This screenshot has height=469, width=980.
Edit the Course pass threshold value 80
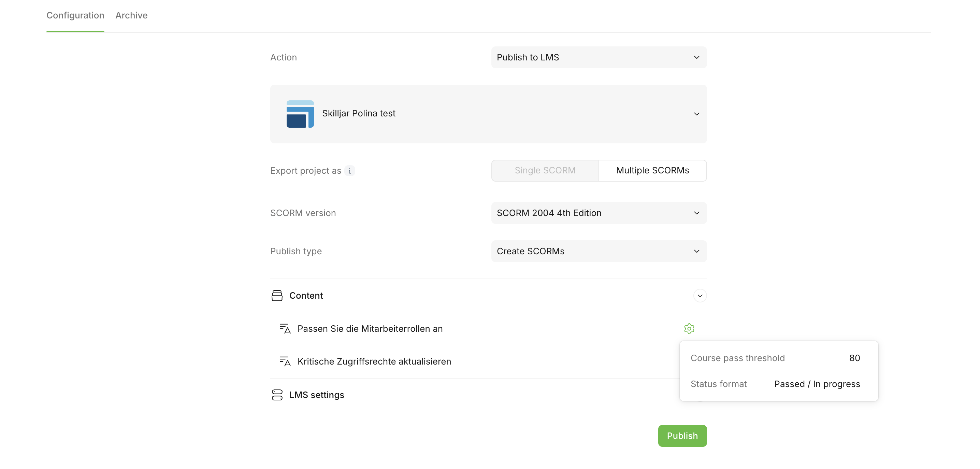pyautogui.click(x=854, y=358)
